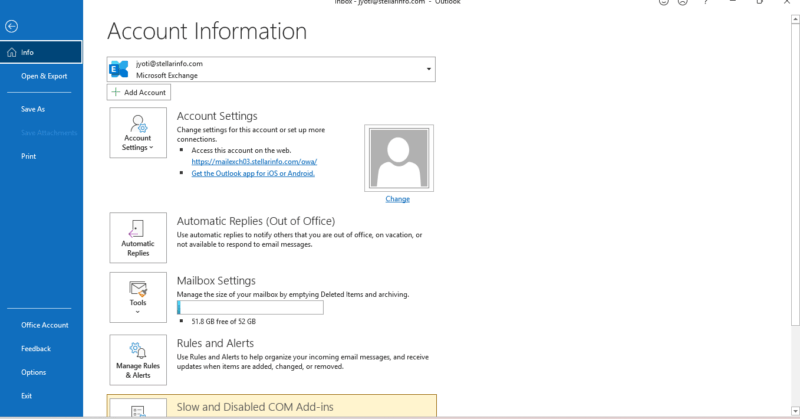Click the home icon next to Info
This screenshot has height=419, width=800.
click(x=12, y=52)
